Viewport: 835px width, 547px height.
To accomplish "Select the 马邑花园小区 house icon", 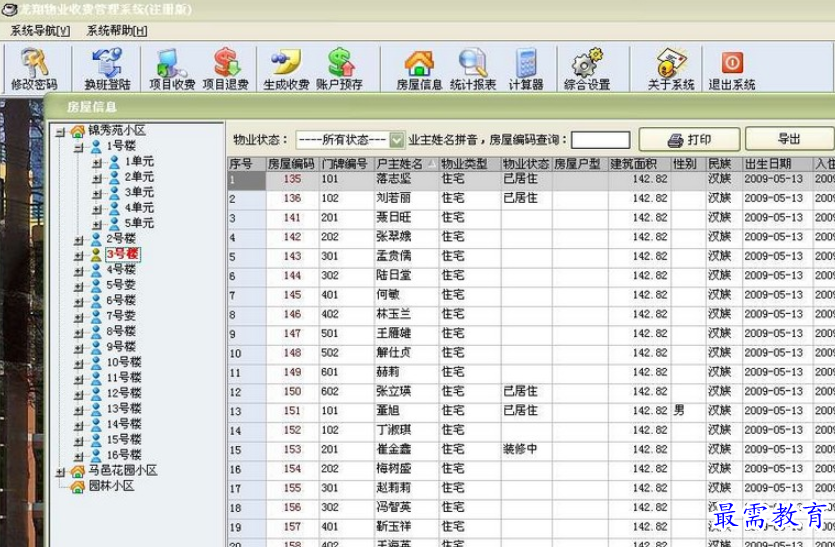I will [x=78, y=471].
